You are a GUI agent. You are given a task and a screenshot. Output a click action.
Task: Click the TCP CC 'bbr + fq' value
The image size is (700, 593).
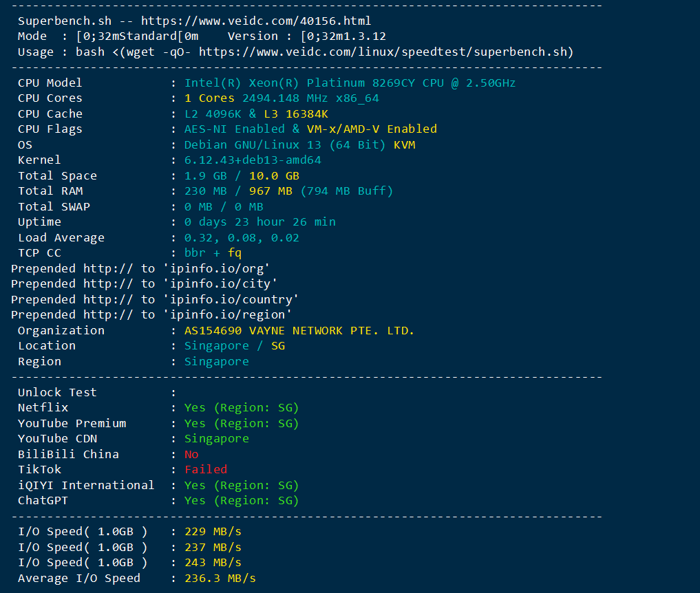[x=213, y=253]
